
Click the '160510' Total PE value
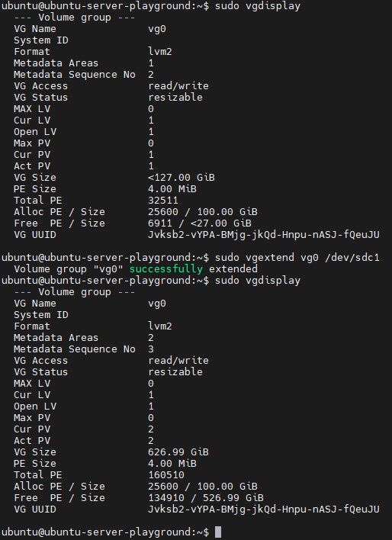(x=166, y=474)
